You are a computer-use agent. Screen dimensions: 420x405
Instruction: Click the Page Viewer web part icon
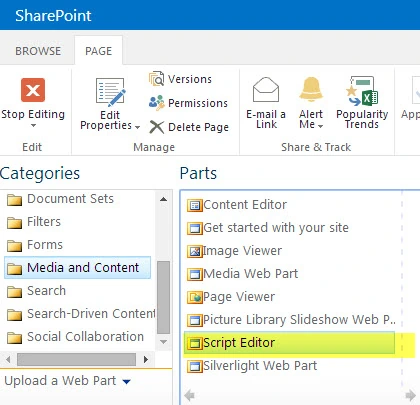coord(195,297)
